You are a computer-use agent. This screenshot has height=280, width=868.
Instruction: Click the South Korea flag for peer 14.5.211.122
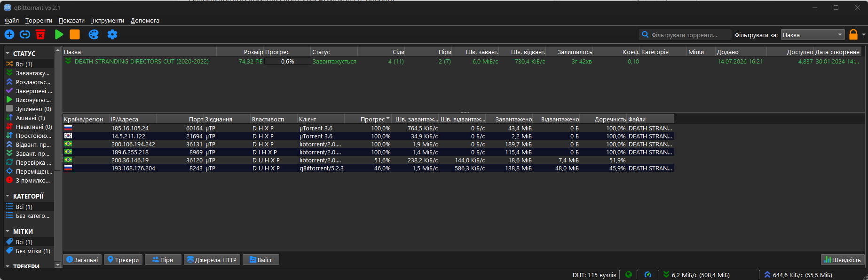tap(68, 136)
